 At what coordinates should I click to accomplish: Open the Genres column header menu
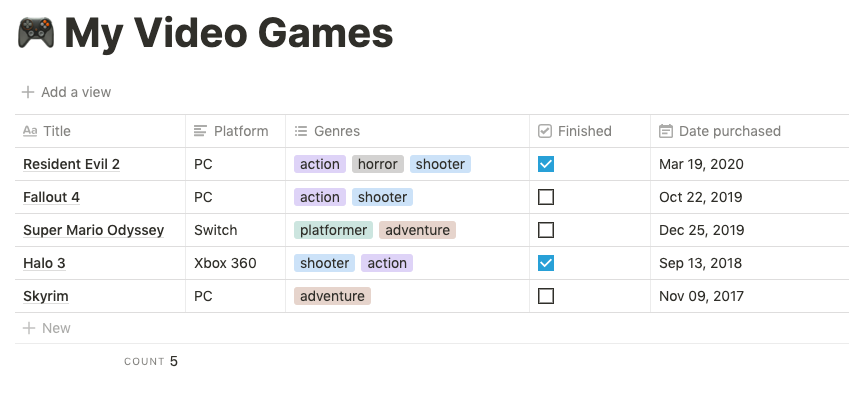407,131
